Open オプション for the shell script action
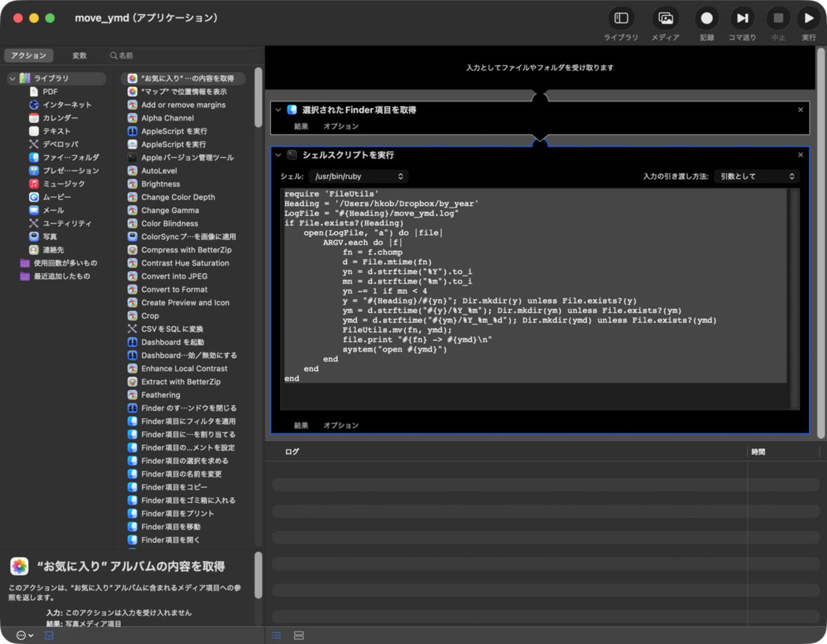The image size is (827, 644). click(341, 424)
